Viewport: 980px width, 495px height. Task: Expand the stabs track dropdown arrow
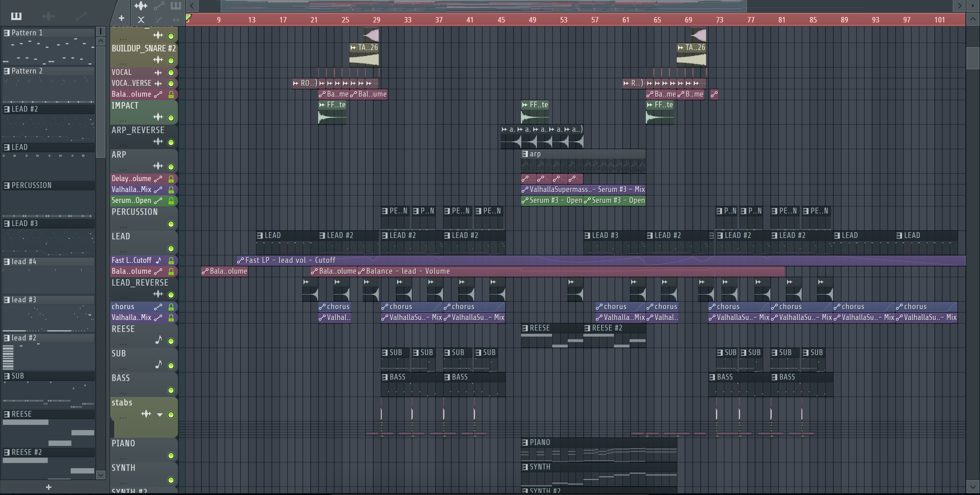click(x=160, y=415)
